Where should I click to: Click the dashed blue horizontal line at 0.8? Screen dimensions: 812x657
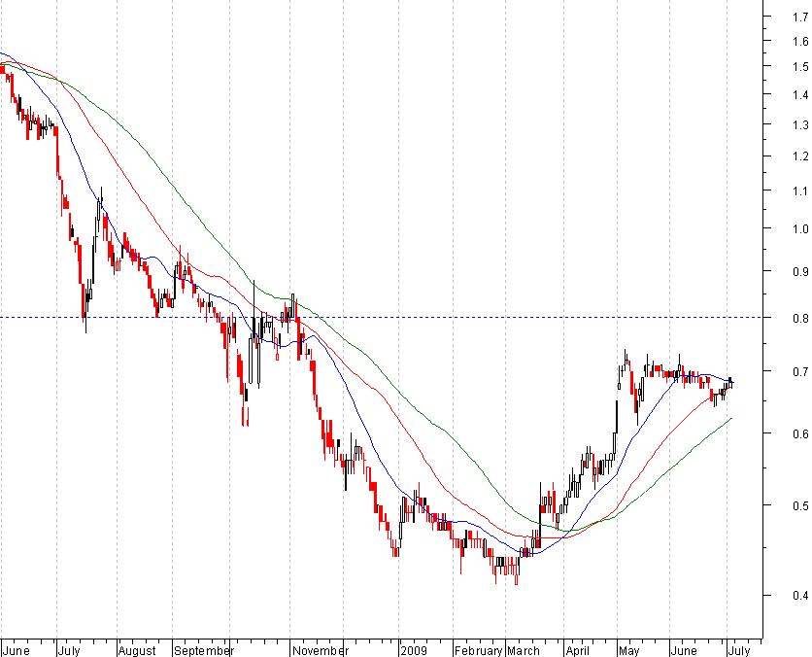click(381, 317)
